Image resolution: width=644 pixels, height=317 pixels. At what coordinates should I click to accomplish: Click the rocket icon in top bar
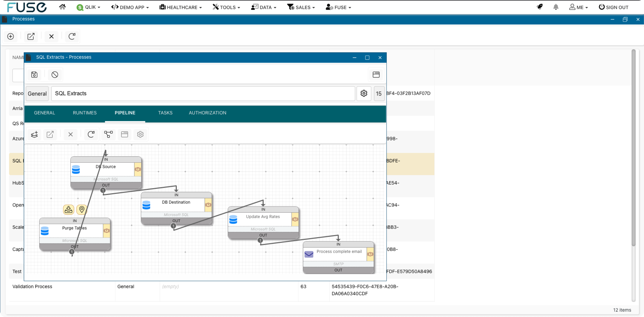[540, 7]
